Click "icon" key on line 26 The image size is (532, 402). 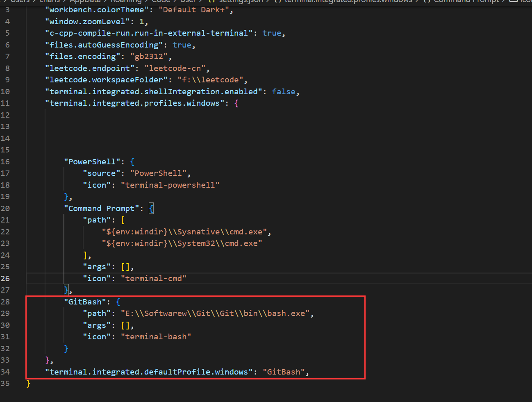click(97, 279)
